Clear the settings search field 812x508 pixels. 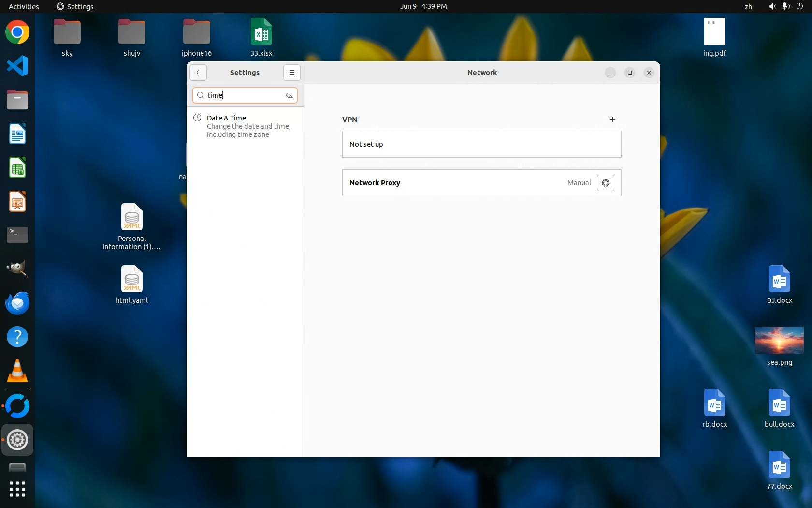[290, 95]
